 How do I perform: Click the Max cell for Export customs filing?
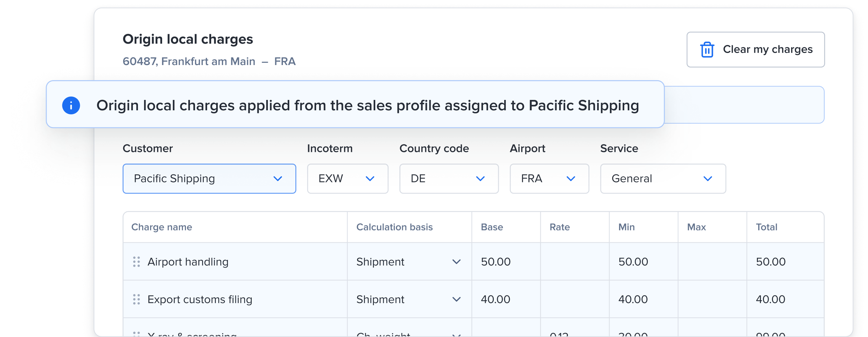[712, 299]
